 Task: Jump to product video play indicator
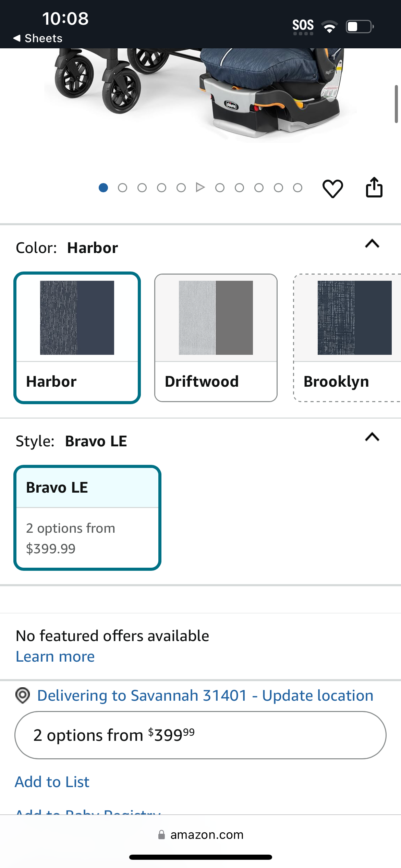coord(200,188)
